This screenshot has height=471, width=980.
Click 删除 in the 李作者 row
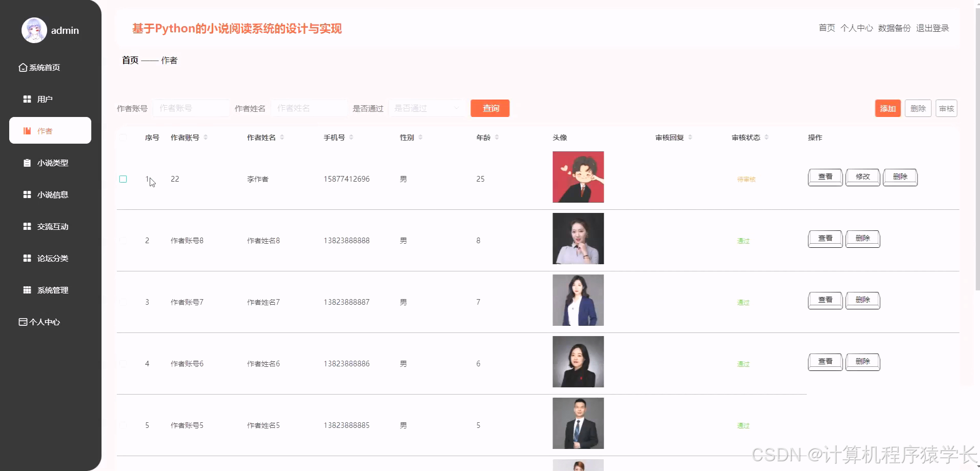click(900, 177)
